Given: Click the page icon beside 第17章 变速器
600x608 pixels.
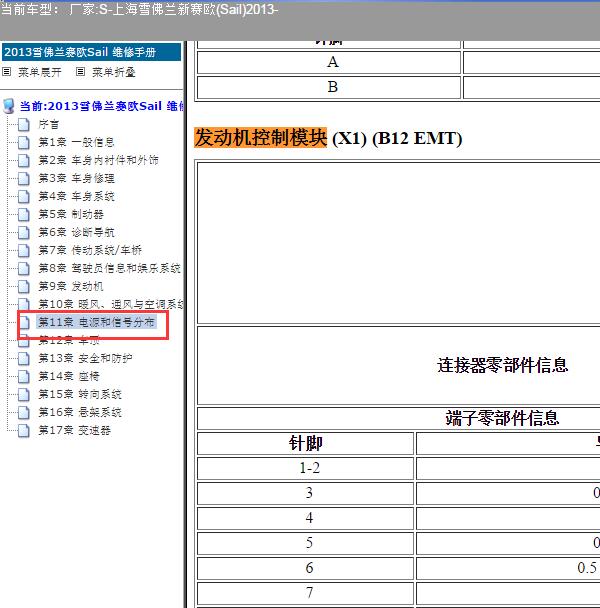Looking at the screenshot, I should tap(24, 430).
